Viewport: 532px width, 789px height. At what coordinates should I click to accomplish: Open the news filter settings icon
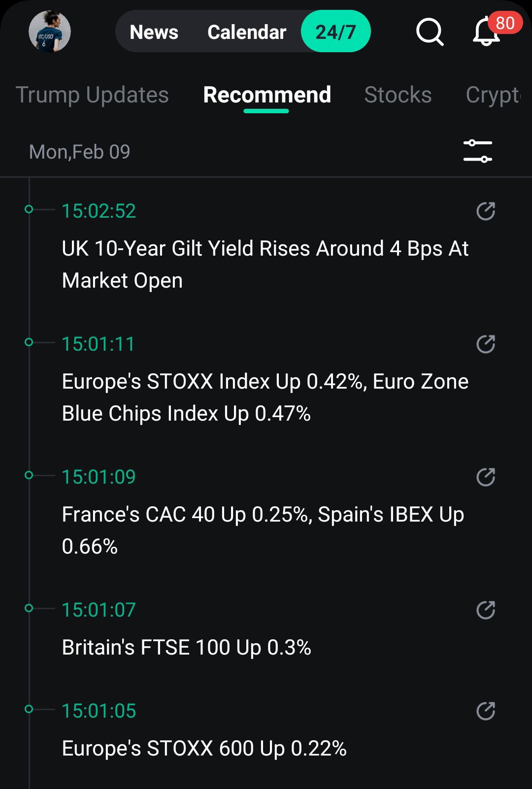tap(477, 151)
